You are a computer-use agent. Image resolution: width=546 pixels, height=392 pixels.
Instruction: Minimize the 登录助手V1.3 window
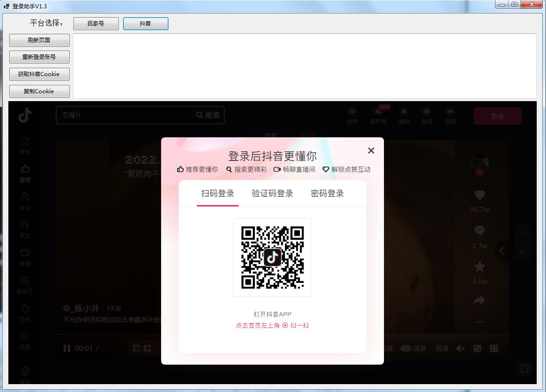coord(502,5)
